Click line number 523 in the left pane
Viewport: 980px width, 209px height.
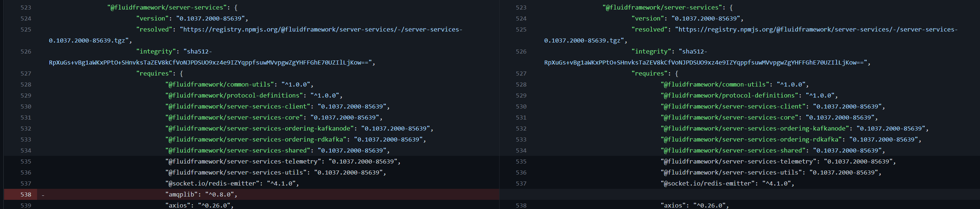pyautogui.click(x=26, y=8)
